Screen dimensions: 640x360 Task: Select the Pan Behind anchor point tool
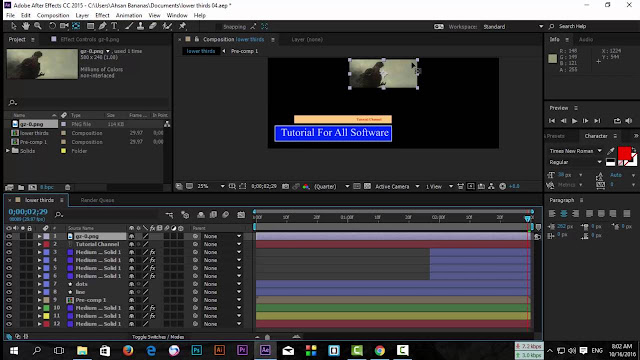coord(76,26)
